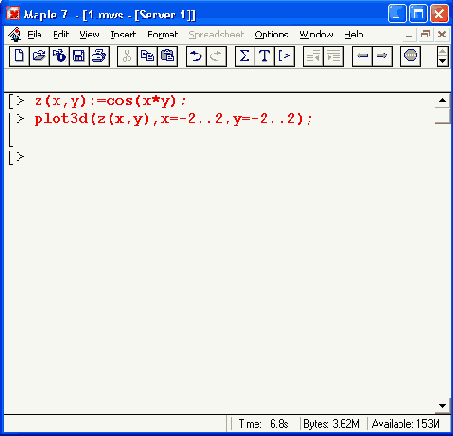This screenshot has width=453, height=436.
Task: Open an existing worksheet file icon
Action: coord(39,56)
